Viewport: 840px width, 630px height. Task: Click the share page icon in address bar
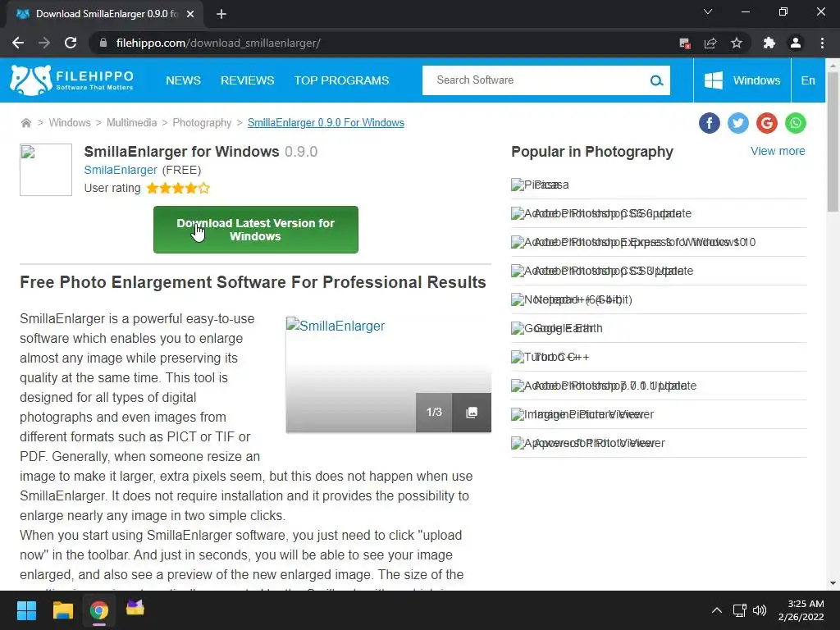tap(710, 43)
